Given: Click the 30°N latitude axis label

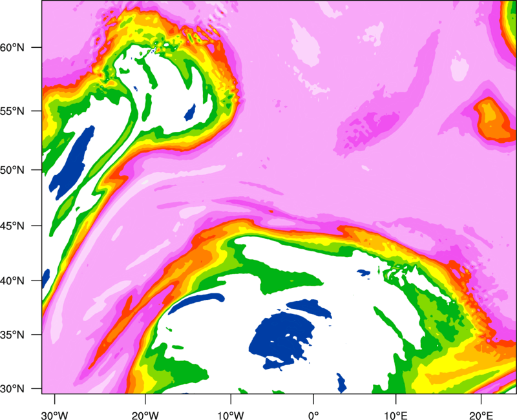Looking at the screenshot, I should [x=12, y=389].
